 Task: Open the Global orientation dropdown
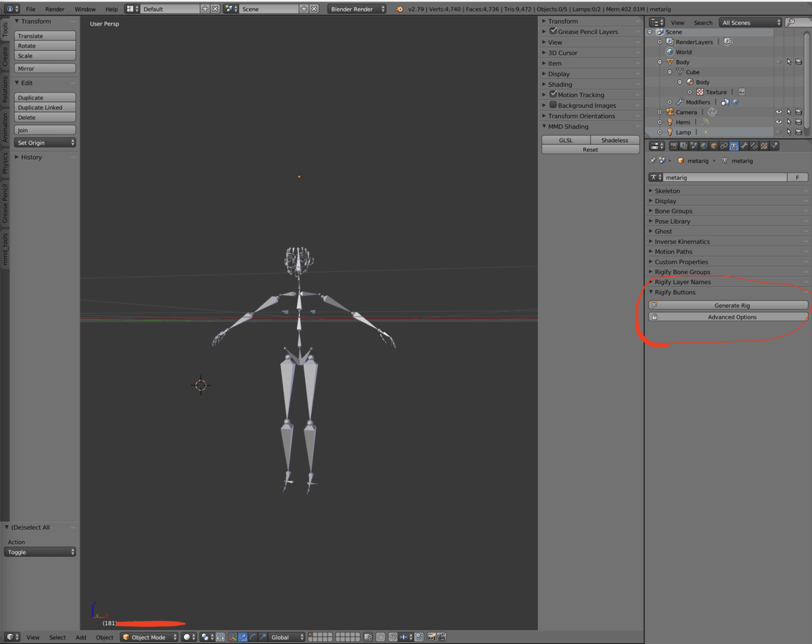point(288,637)
